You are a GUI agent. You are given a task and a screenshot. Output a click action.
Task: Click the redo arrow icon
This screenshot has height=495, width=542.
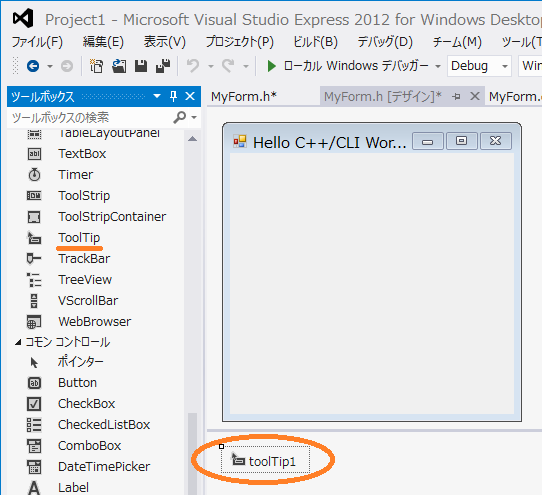(228, 65)
